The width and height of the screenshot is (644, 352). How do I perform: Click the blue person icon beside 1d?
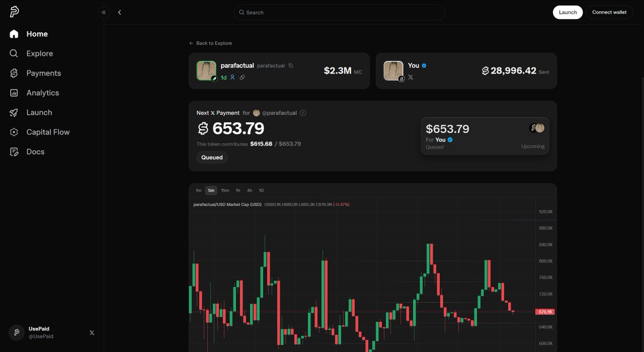tap(232, 77)
